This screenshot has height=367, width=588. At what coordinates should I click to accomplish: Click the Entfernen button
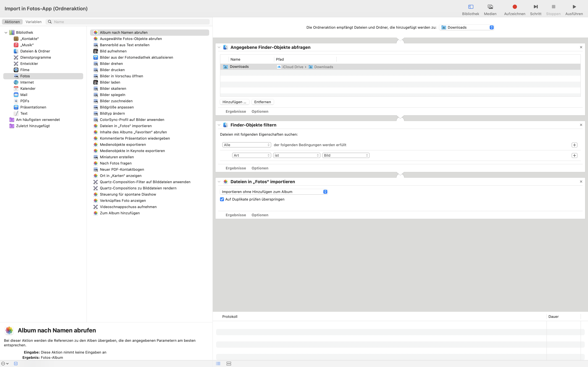262,102
